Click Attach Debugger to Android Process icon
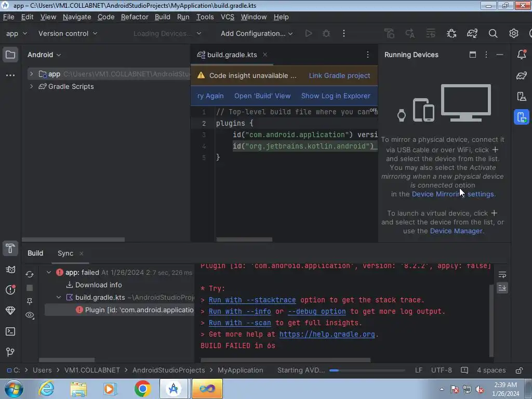This screenshot has height=399, width=532. [x=451, y=33]
